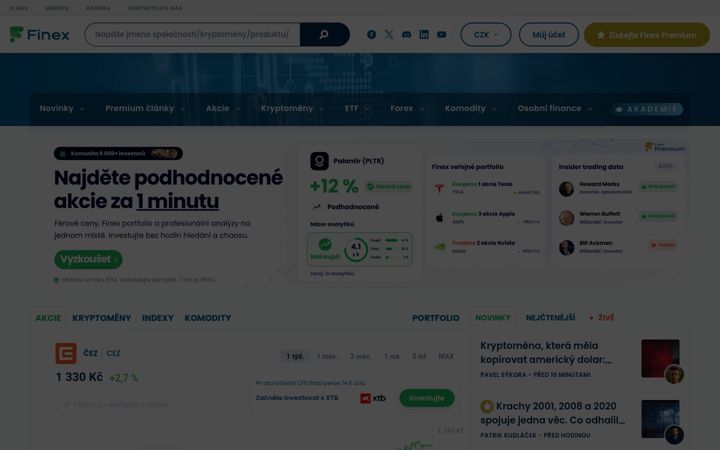
Task: Click the Apple logo in public portfolio
Action: [x=439, y=218]
